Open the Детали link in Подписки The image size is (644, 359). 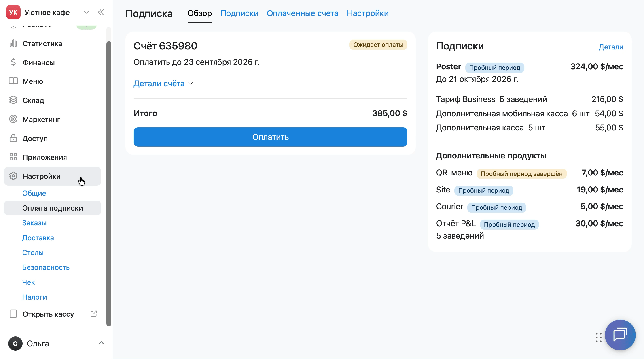pyautogui.click(x=611, y=47)
